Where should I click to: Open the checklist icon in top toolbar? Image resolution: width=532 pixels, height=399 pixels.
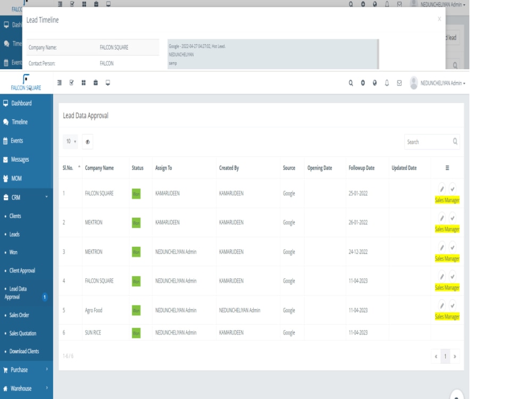[72, 82]
